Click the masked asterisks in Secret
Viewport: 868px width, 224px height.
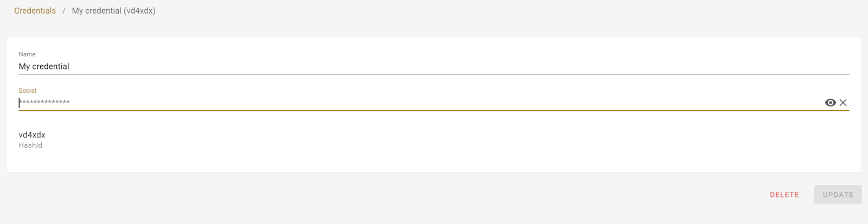click(x=44, y=103)
